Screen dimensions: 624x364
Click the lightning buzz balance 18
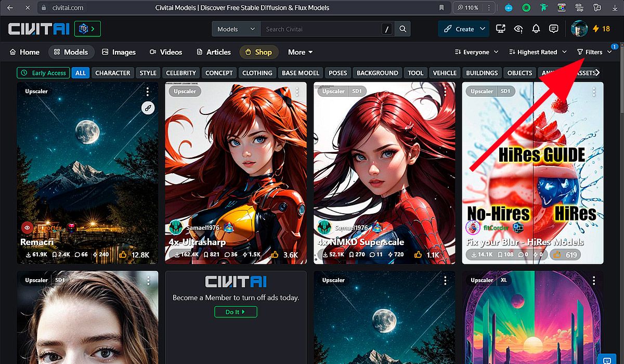[602, 29]
